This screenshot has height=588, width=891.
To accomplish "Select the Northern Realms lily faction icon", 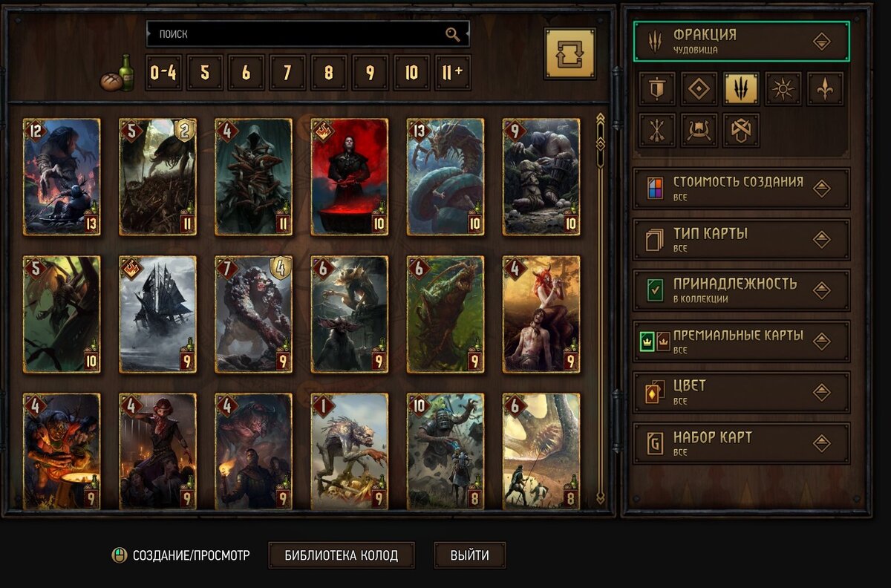I will (826, 89).
